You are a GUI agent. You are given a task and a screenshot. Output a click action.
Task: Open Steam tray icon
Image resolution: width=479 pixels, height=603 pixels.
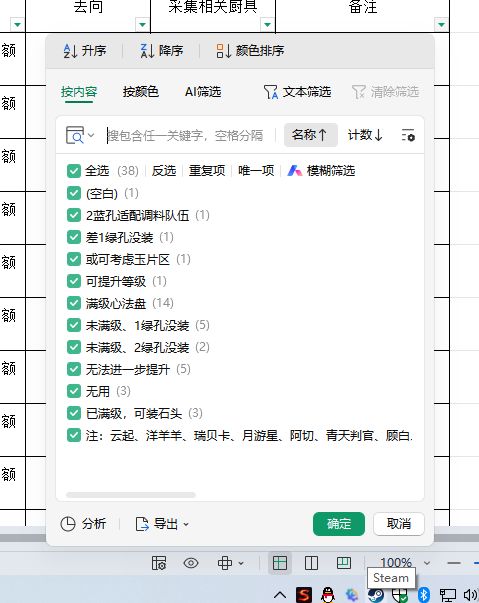[x=375, y=595]
